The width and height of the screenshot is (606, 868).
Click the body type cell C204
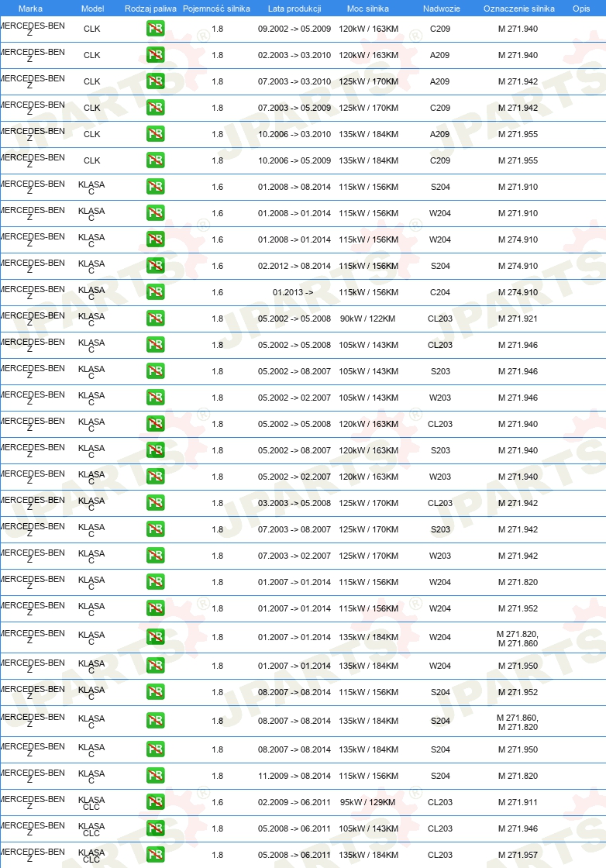440,292
